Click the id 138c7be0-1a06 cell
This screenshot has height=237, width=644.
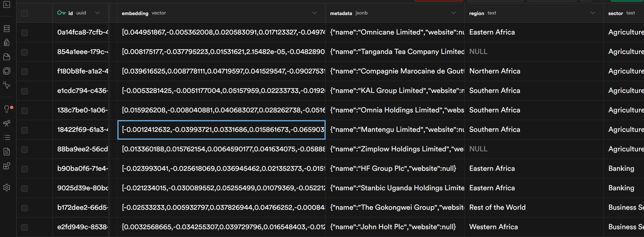coord(80,110)
